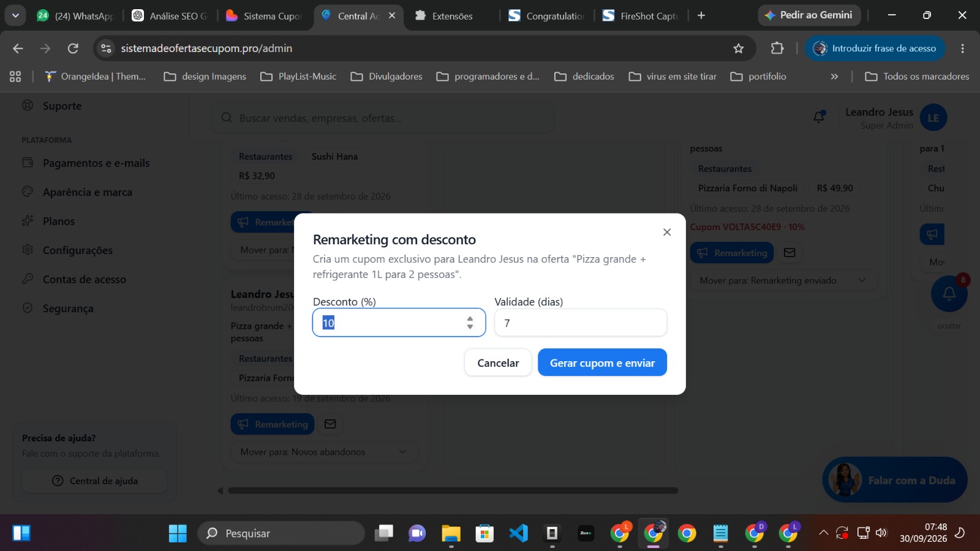Expand the Mover para: Remarketing enviado dropdown
Viewport: 980px width, 551px height.
pos(783,280)
